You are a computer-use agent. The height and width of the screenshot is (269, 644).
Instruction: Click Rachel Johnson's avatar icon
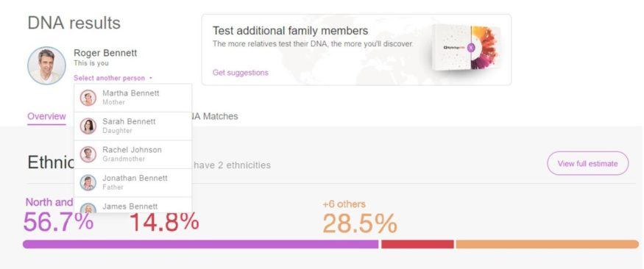pos(88,154)
